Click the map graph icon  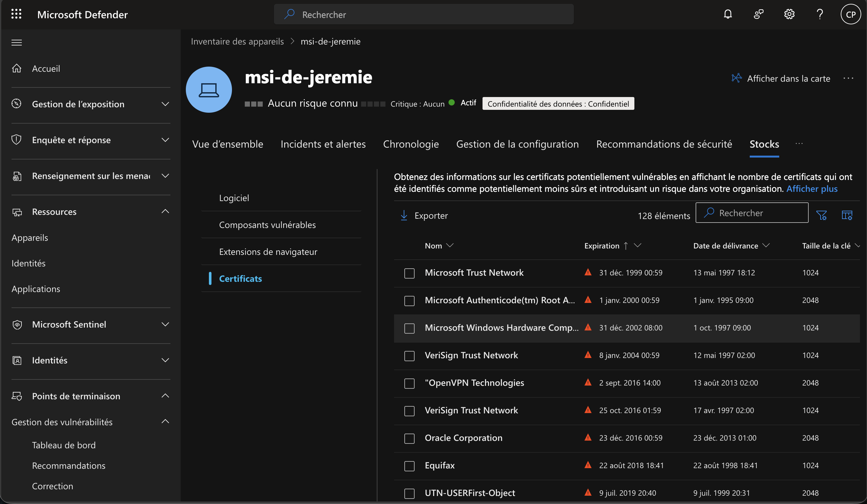pyautogui.click(x=736, y=78)
